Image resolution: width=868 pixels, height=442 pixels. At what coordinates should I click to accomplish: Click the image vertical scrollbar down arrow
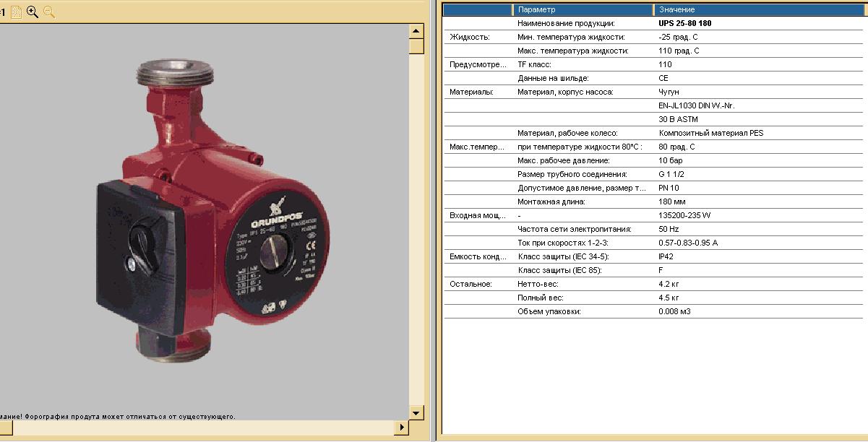(x=416, y=412)
